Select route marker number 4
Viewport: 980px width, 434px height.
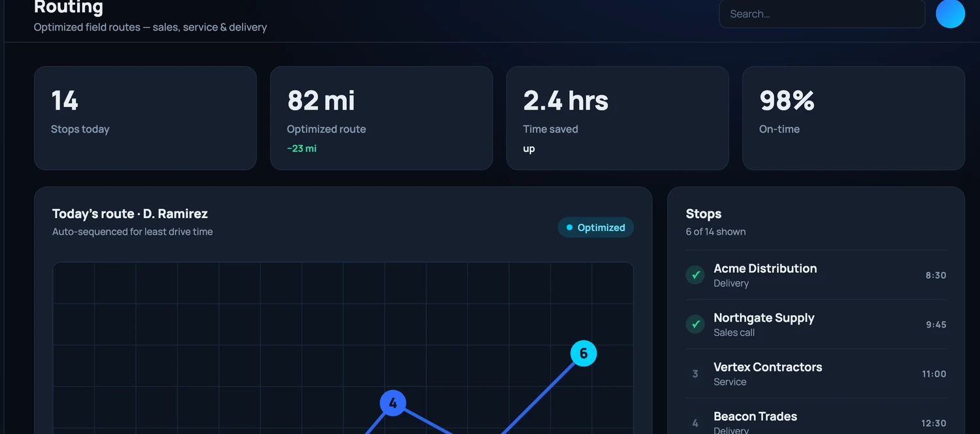[x=393, y=403]
